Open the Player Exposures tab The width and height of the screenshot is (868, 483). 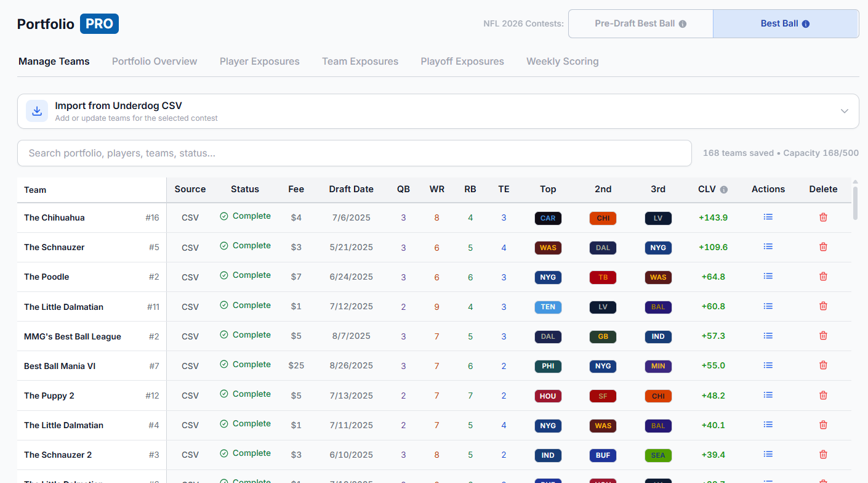259,61
